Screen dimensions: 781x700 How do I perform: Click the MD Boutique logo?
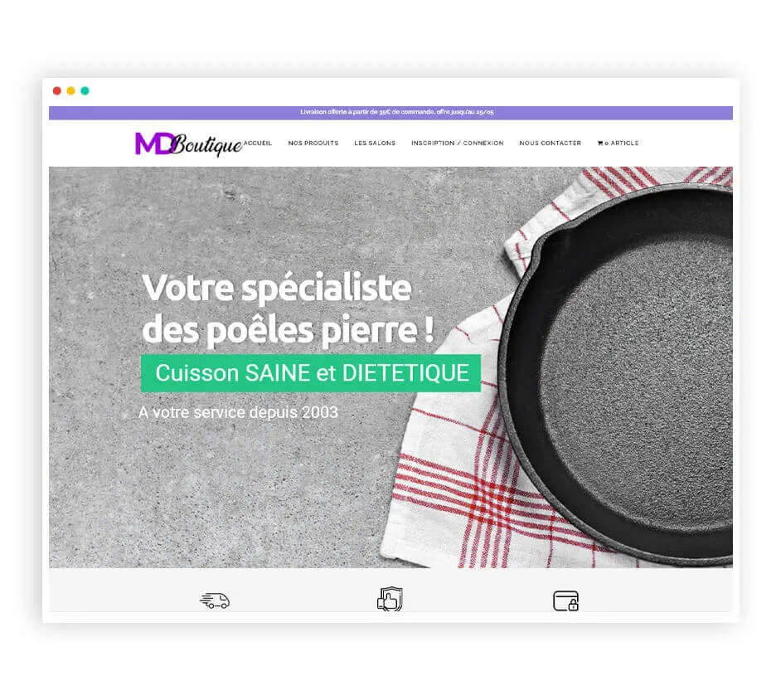(189, 143)
